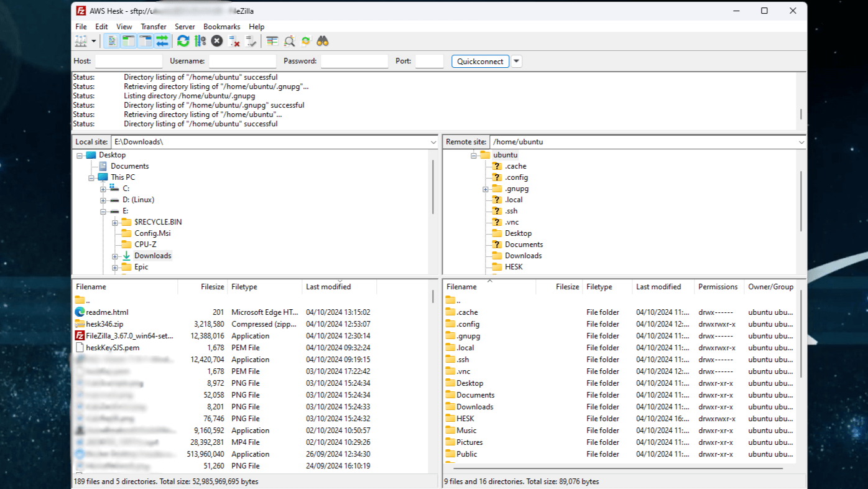The width and height of the screenshot is (868, 489).
Task: Open the Bookmarks menu
Action: pos(221,26)
